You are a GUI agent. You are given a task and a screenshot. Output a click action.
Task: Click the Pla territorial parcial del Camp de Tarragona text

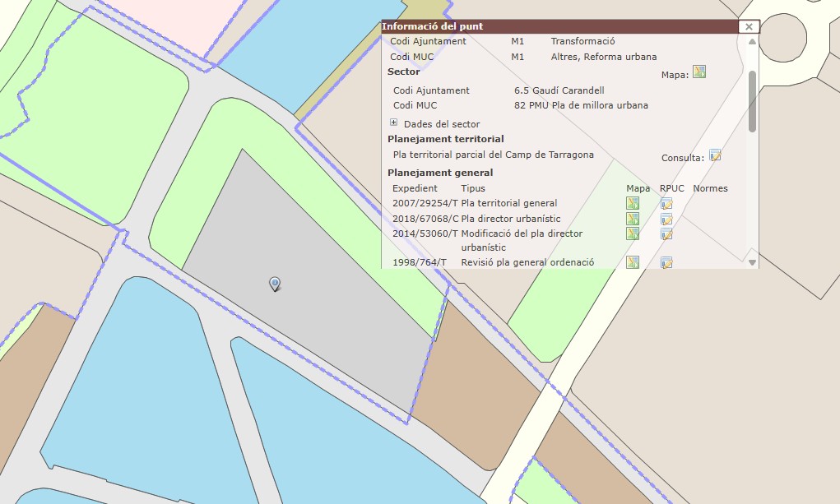click(x=493, y=155)
